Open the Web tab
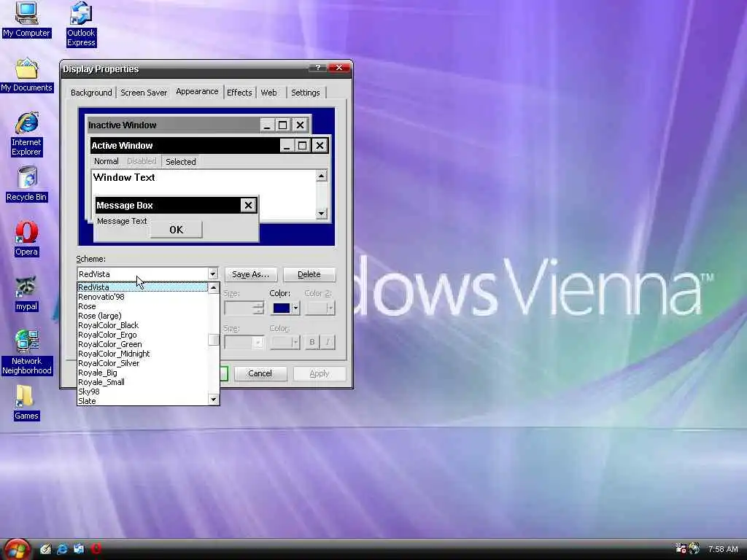The height and width of the screenshot is (560, 747). tap(268, 93)
